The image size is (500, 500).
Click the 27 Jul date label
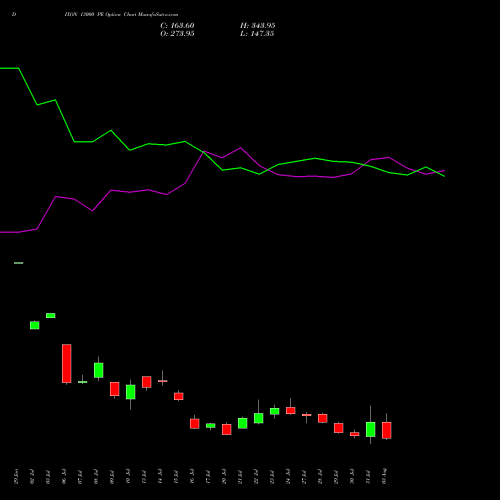coord(304,476)
